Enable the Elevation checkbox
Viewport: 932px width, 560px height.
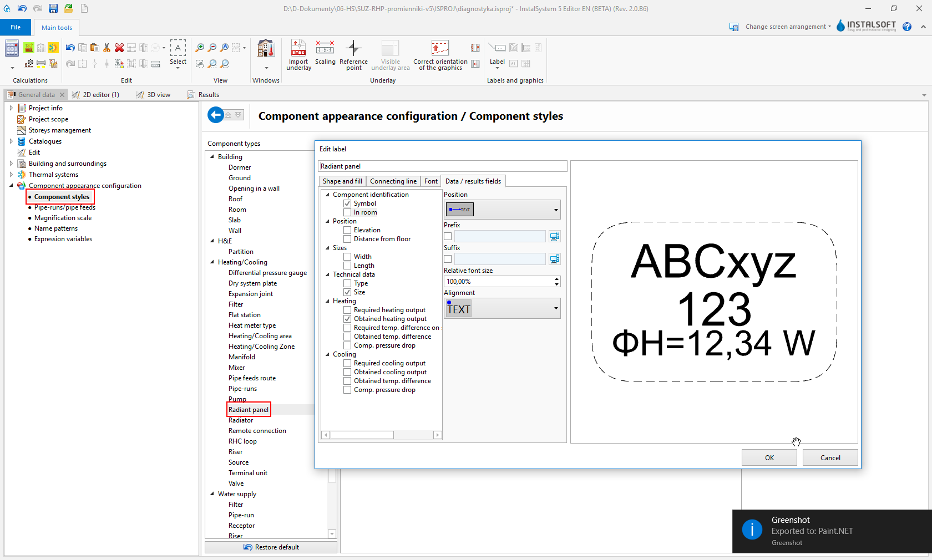click(347, 230)
